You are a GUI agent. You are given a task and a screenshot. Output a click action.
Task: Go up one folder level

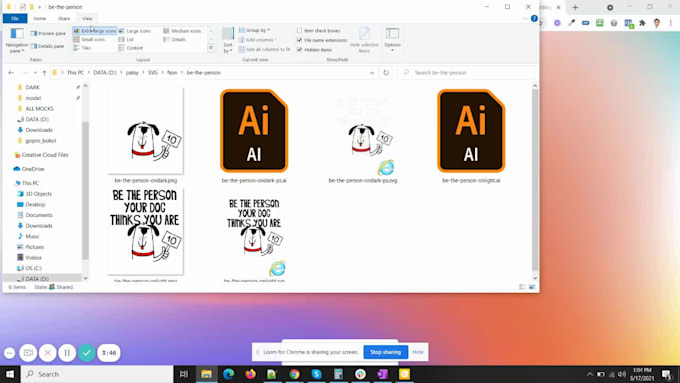44,72
